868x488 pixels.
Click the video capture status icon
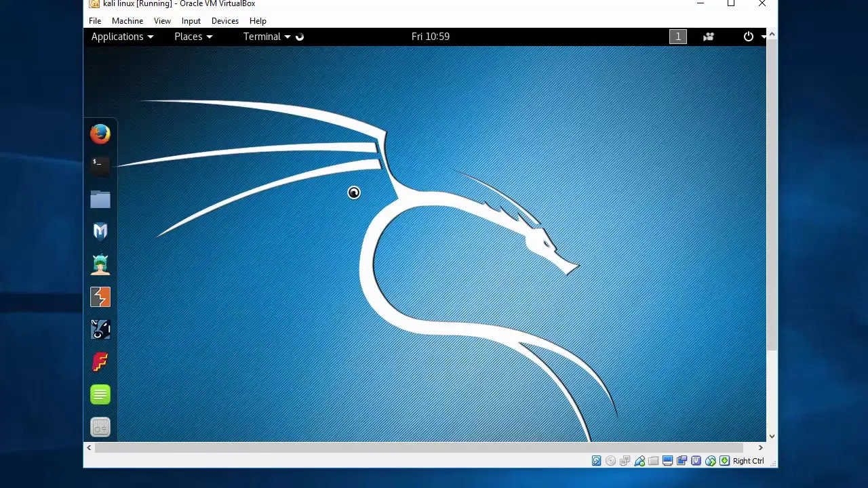coord(682,461)
